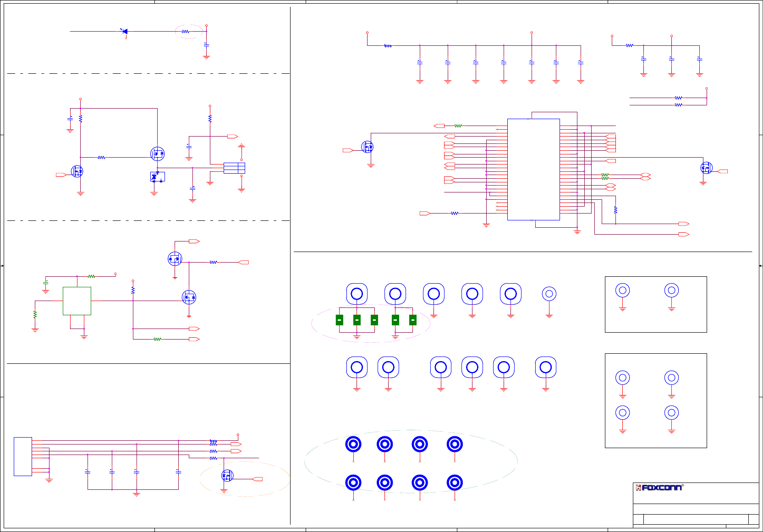Select the MOSFET connected to the zener box
This screenshot has height=532, width=763.
coord(157,154)
